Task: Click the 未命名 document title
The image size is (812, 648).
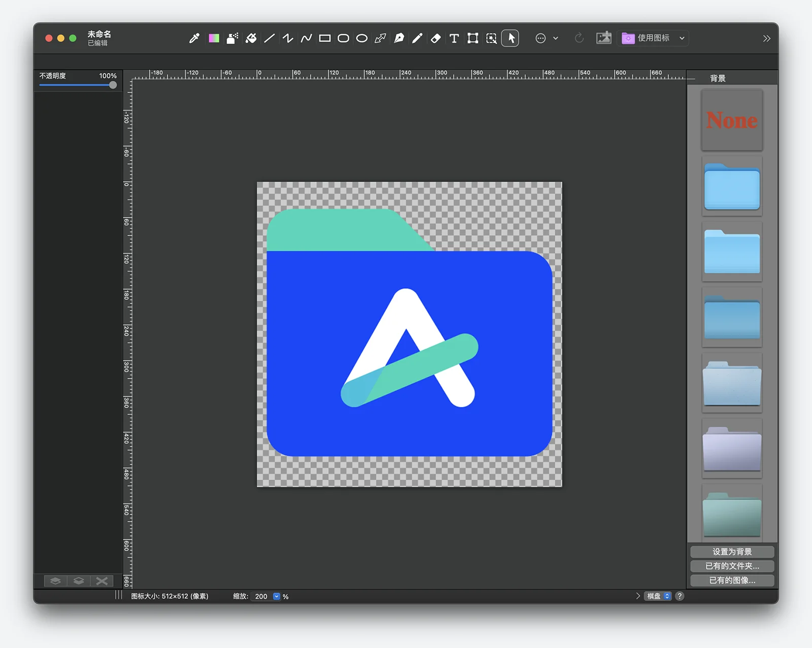Action: [99, 34]
